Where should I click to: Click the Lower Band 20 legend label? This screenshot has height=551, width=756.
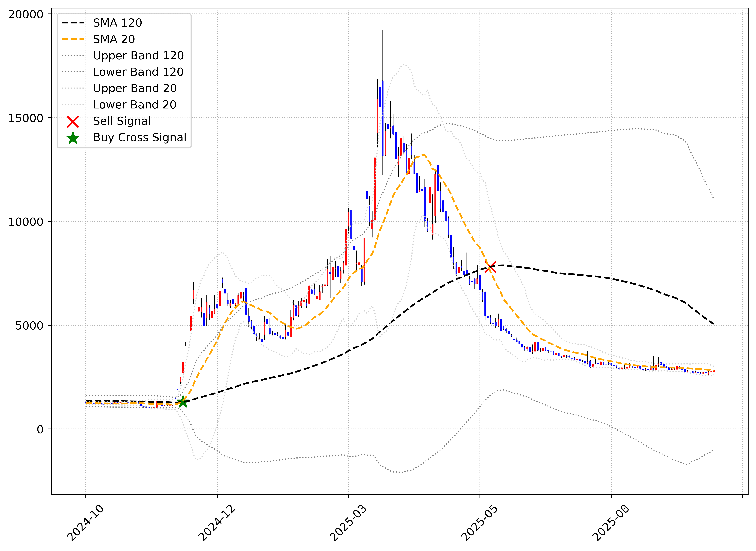click(134, 104)
